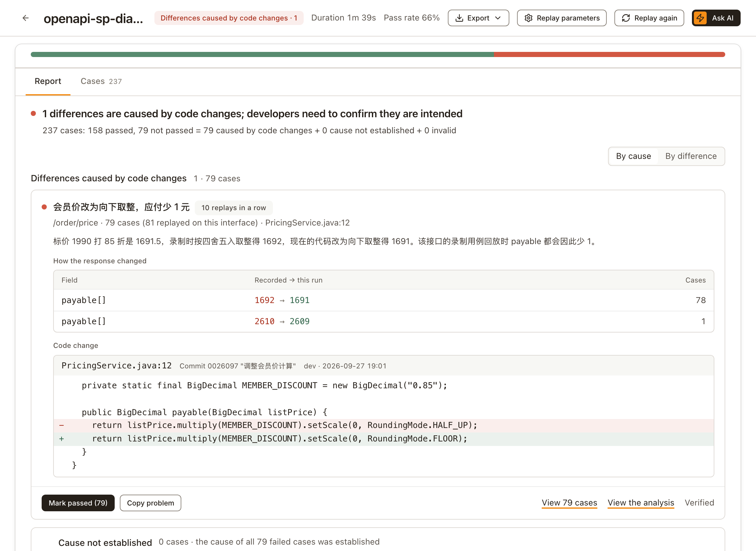Open the Export dropdown menu

coord(478,18)
